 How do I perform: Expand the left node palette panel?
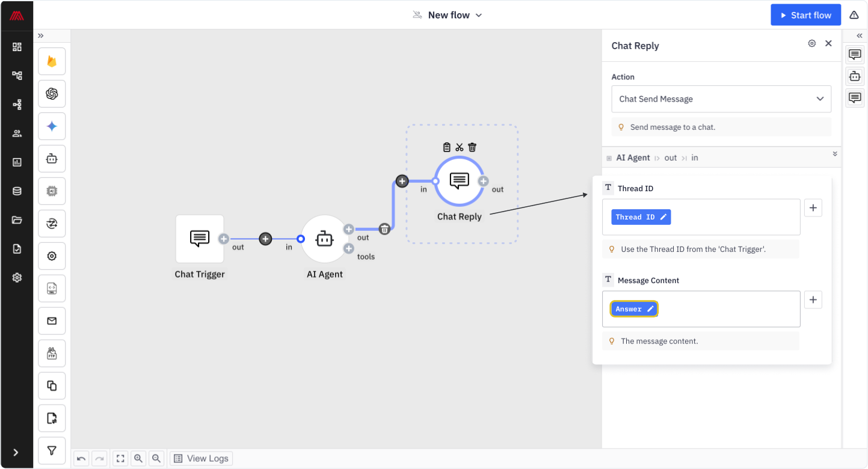click(41, 35)
